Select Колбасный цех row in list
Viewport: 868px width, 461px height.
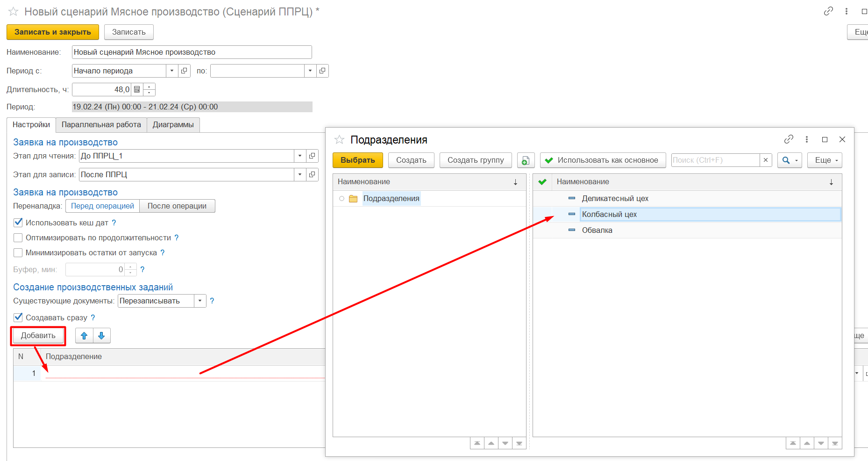click(609, 214)
